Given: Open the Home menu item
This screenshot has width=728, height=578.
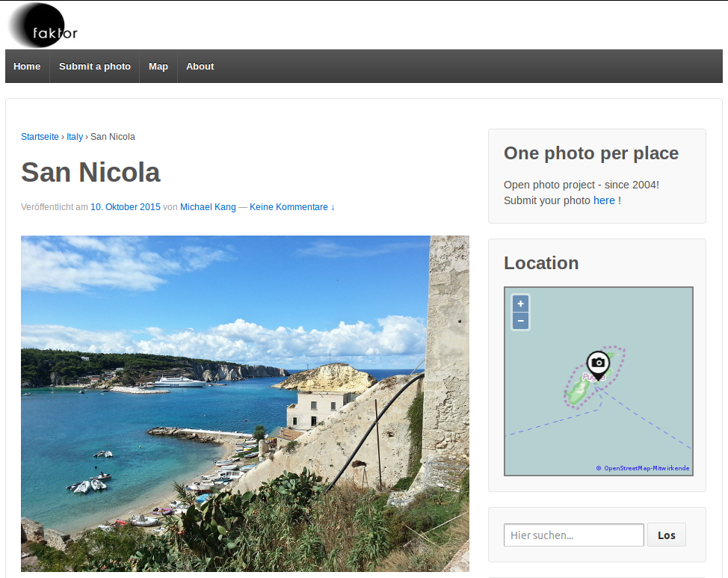Looking at the screenshot, I should coord(27,67).
